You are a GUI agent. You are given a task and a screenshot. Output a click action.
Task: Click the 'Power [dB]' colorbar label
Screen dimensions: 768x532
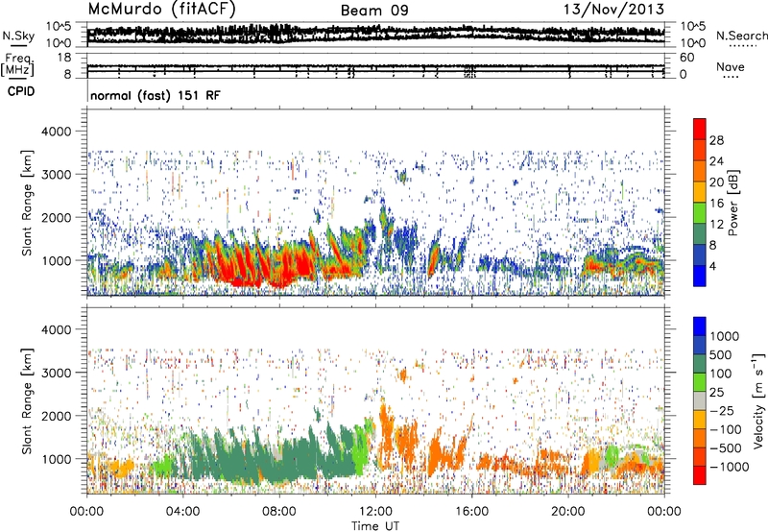tap(732, 203)
